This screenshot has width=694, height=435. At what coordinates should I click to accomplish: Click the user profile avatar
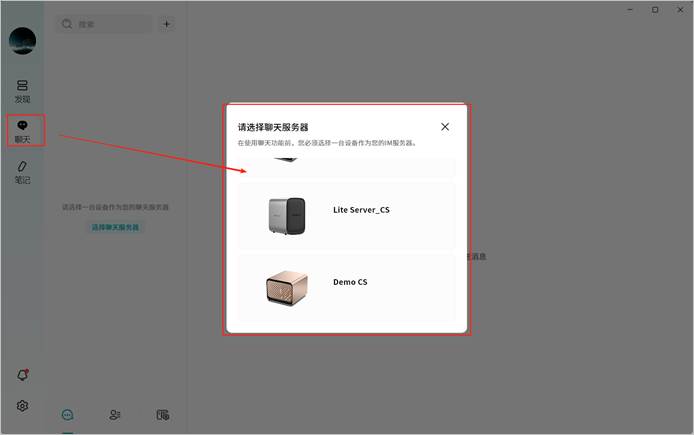(22, 41)
